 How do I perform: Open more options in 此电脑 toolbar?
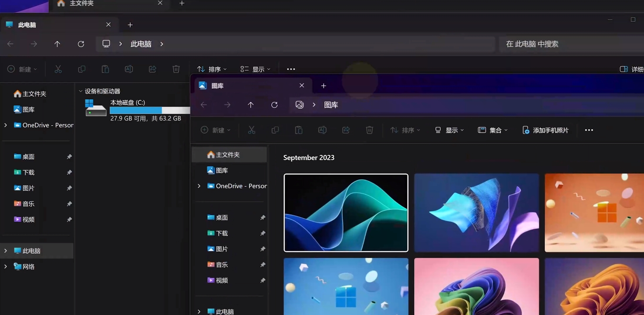[x=291, y=69]
